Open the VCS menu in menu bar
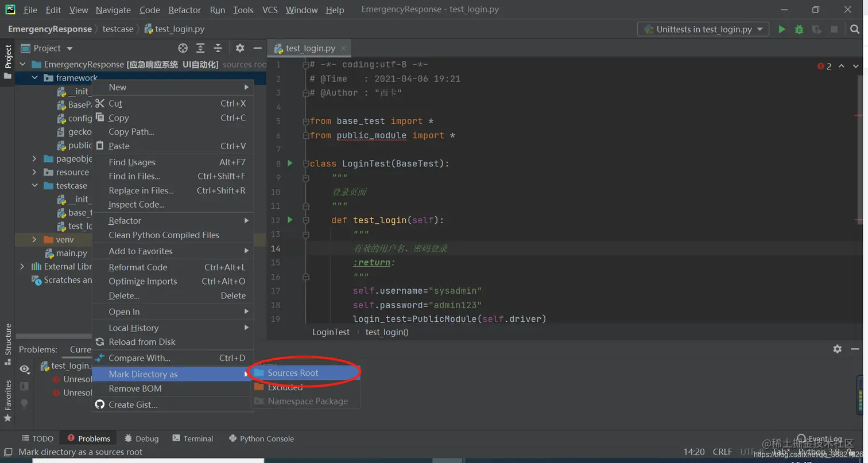The image size is (868, 463). pyautogui.click(x=270, y=10)
